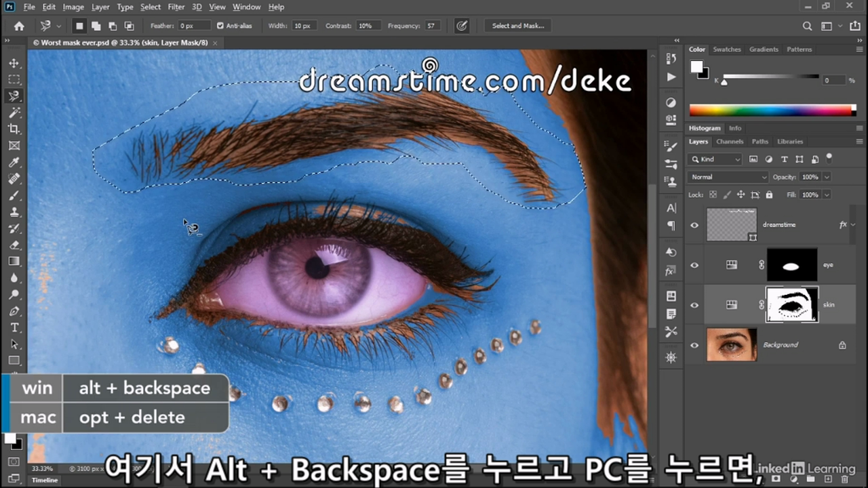Toggle the Anti-alias checkbox
The height and width of the screenshot is (488, 868).
[220, 26]
